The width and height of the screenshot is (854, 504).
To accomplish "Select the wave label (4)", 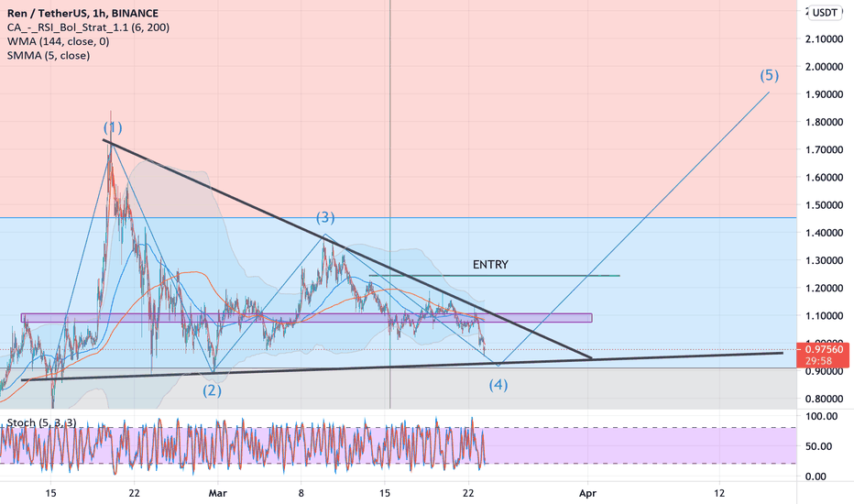I will click(x=498, y=385).
